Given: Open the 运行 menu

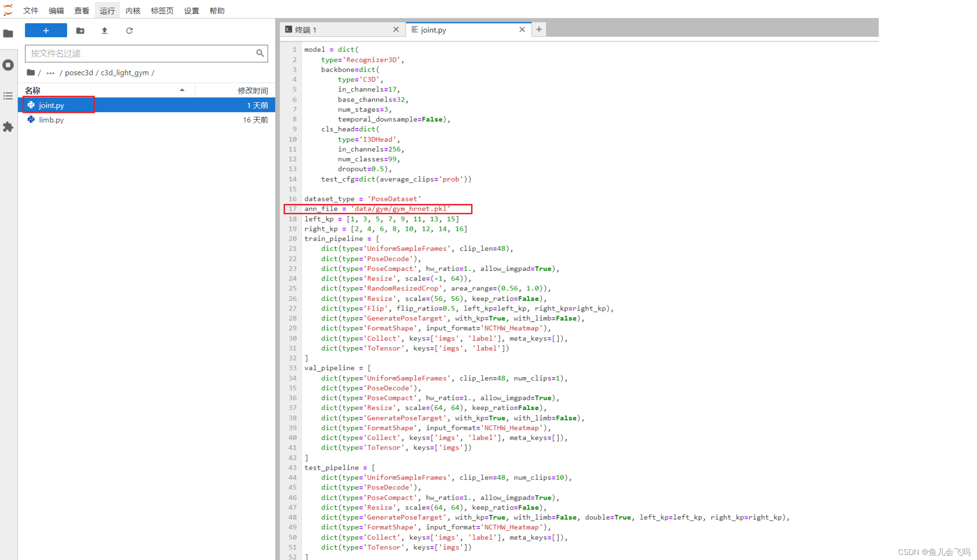Looking at the screenshot, I should tap(107, 11).
